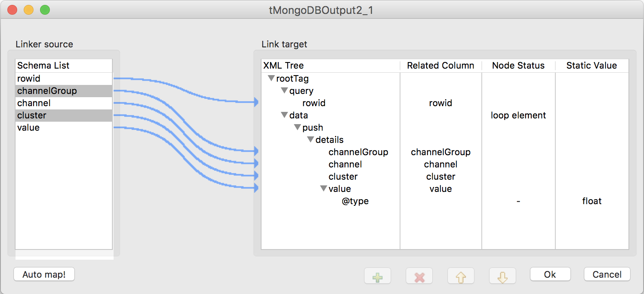Click the Auto map! button
The image size is (644, 294).
pos(44,274)
